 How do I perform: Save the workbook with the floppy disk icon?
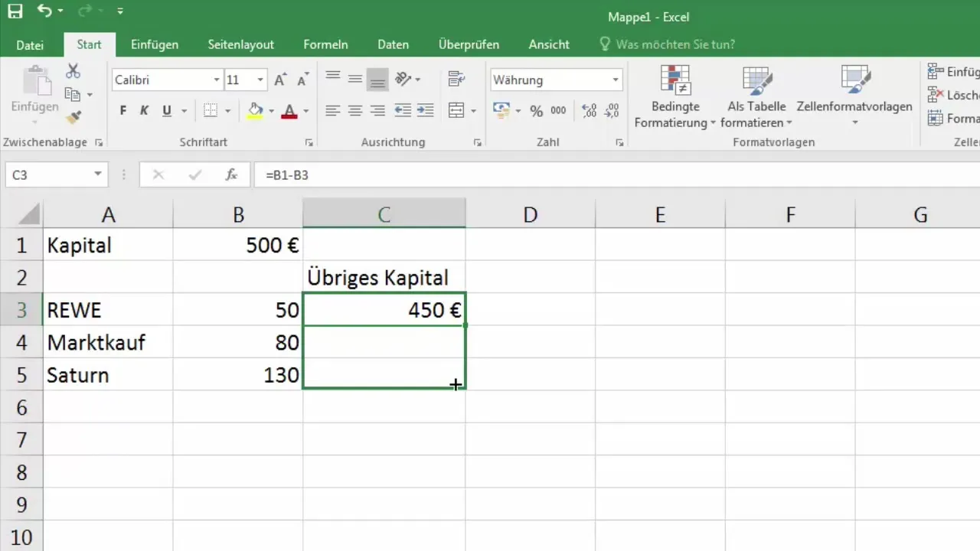15,11
